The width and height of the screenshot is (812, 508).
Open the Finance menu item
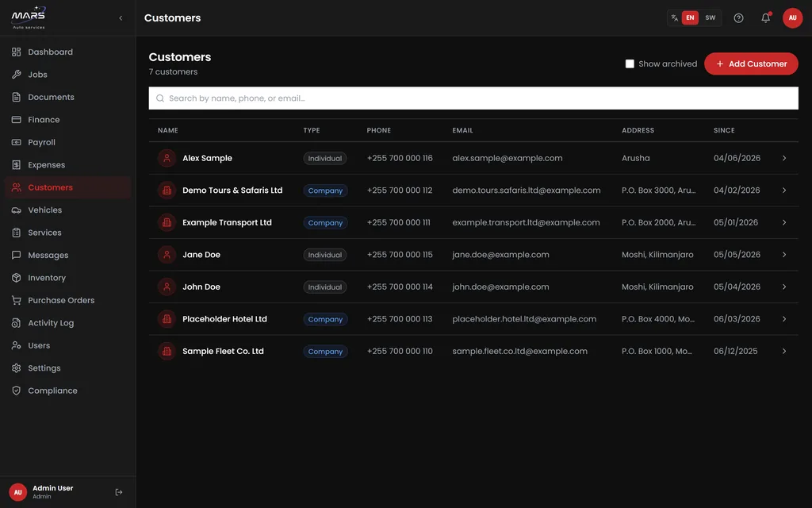point(68,120)
